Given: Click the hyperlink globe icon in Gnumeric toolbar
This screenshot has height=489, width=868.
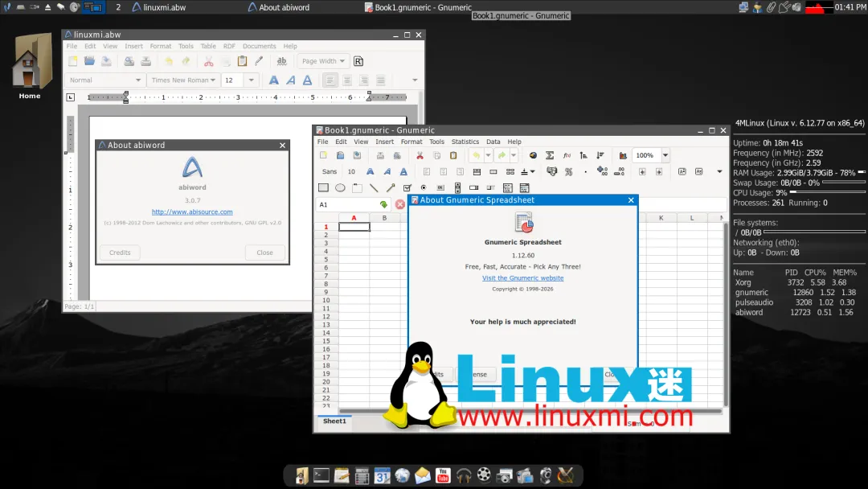Looking at the screenshot, I should coord(533,155).
